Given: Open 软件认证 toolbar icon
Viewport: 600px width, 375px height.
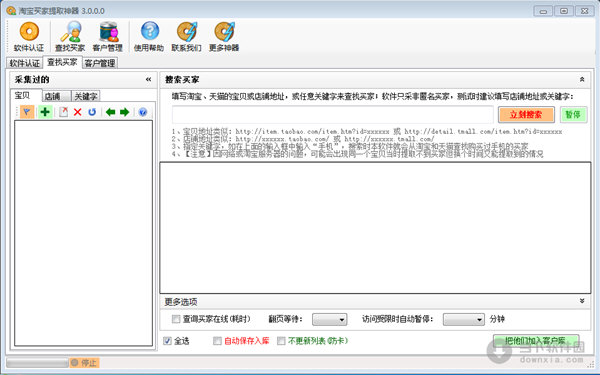Looking at the screenshot, I should [x=29, y=37].
